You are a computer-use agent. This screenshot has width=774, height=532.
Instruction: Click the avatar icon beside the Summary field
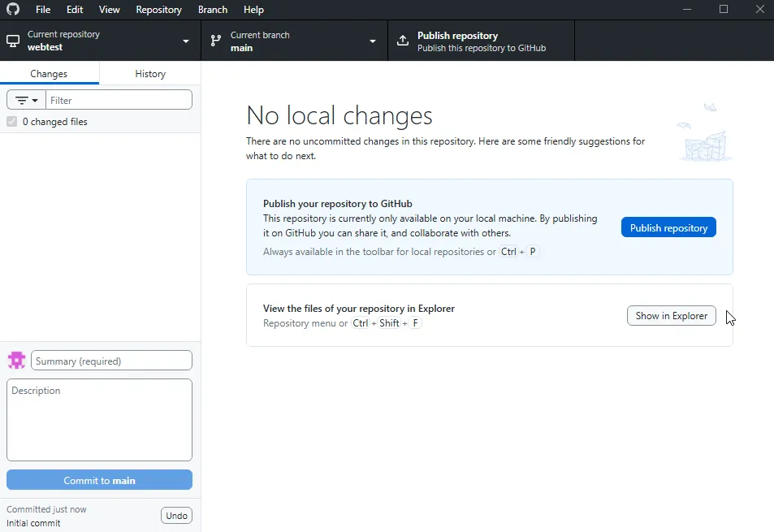[15, 360]
